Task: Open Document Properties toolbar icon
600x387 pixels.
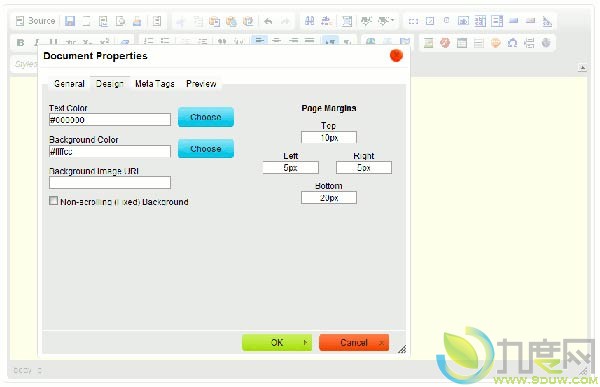Action: [103, 21]
